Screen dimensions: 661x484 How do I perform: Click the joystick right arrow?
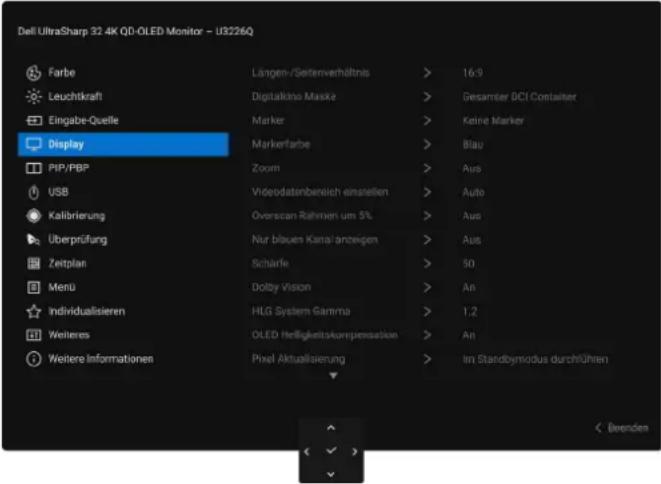tap(355, 452)
